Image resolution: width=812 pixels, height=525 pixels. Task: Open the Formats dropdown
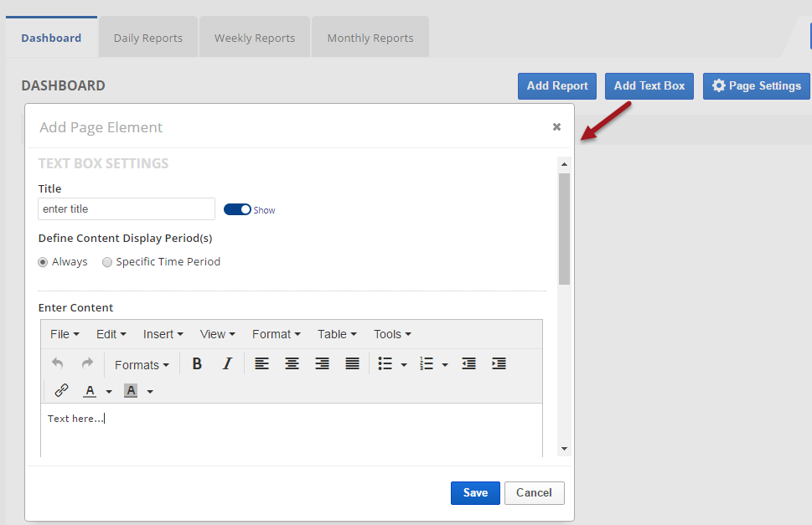142,365
